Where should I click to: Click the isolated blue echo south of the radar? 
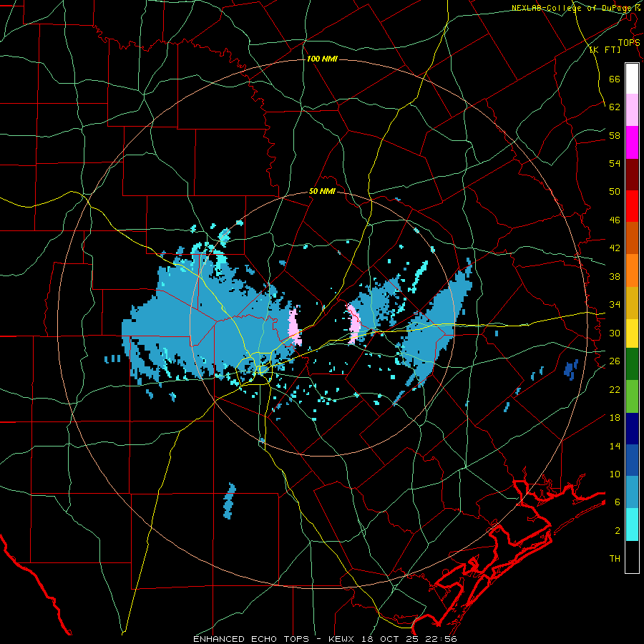pyautogui.click(x=230, y=501)
